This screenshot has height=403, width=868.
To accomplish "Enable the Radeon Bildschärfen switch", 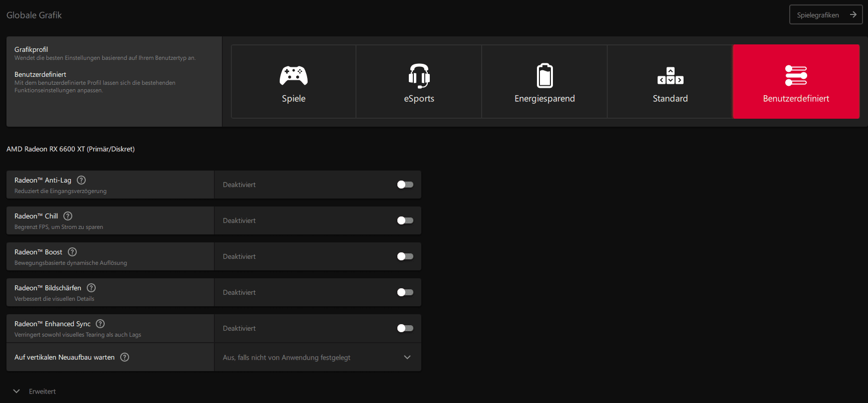I will click(405, 292).
